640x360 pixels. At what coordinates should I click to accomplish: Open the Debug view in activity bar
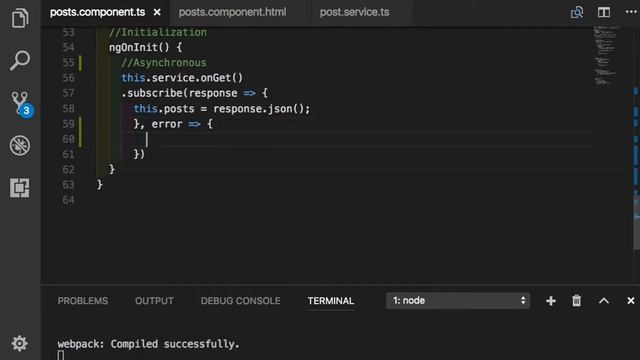20,145
